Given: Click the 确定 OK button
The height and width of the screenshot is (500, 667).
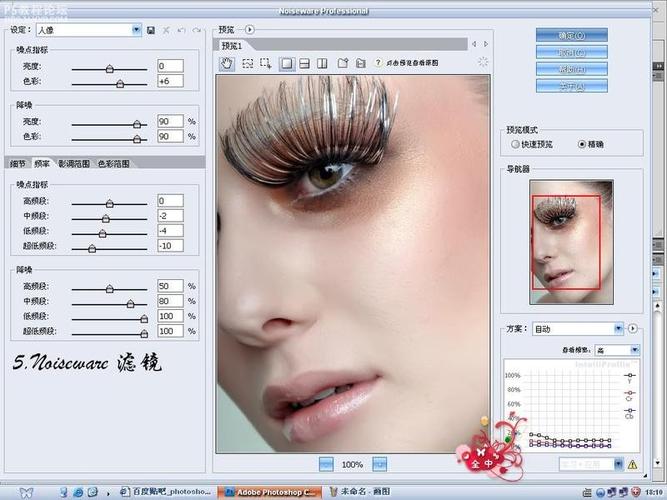Looking at the screenshot, I should (572, 35).
